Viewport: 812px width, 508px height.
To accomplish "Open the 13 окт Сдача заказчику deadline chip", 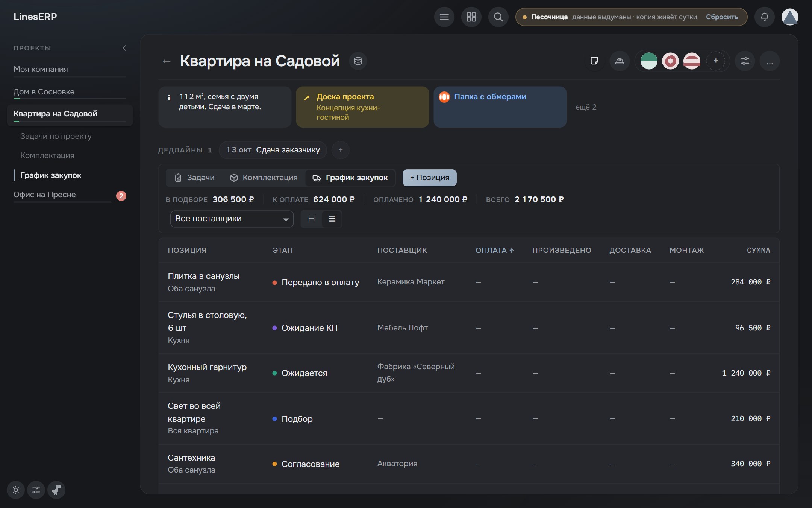I will click(273, 150).
